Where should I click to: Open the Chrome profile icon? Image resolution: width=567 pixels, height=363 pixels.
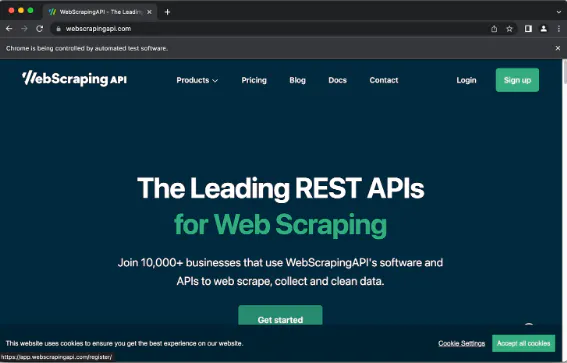(543, 29)
